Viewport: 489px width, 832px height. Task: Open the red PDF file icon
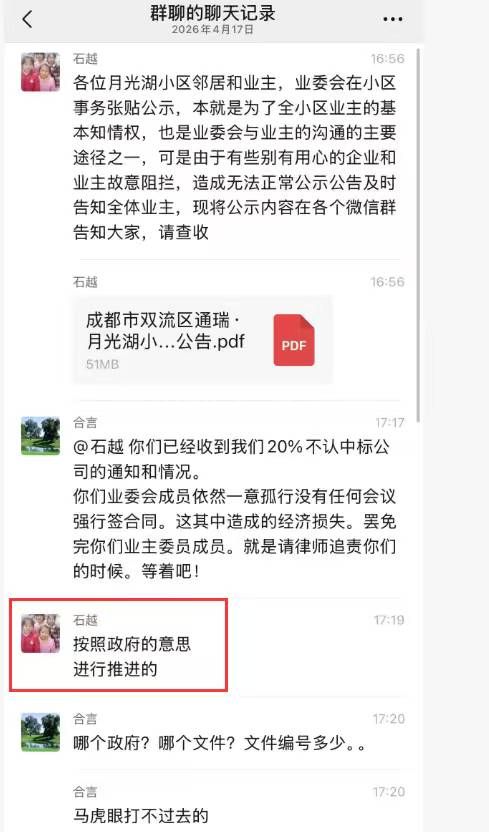[294, 340]
